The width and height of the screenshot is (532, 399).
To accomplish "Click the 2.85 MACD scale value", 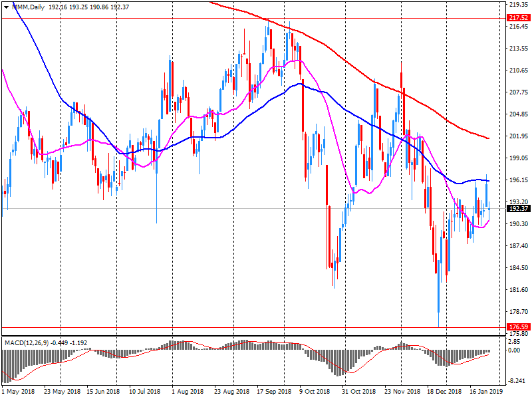I will [x=515, y=342].
